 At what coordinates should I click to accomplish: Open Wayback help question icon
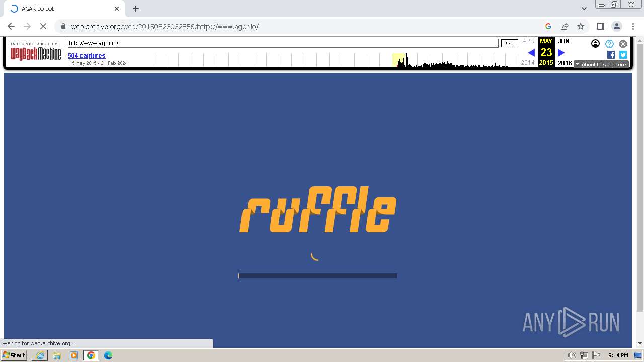click(x=609, y=44)
